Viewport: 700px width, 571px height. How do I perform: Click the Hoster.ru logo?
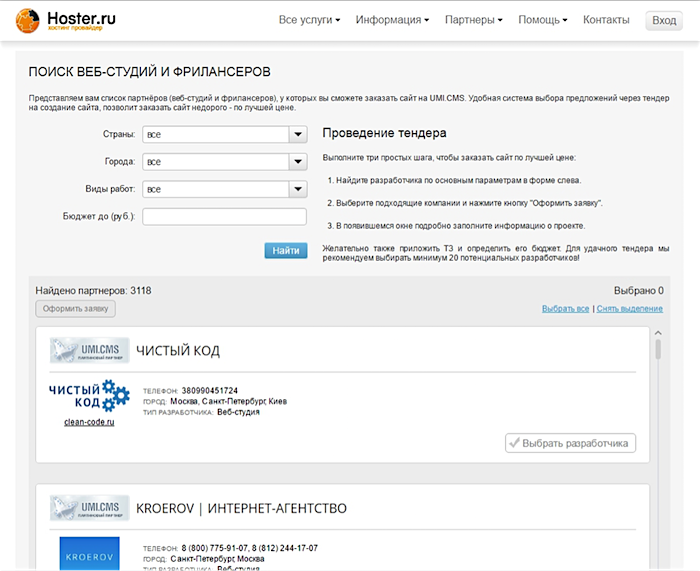pyautogui.click(x=73, y=20)
